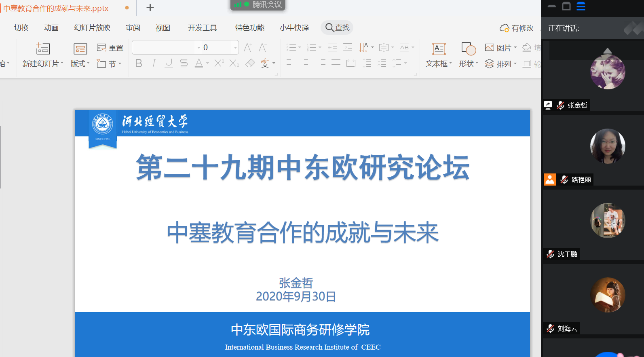Open the Slide Show (幻灯片放映) tab
Viewport: 644px width, 357px height.
(92, 28)
